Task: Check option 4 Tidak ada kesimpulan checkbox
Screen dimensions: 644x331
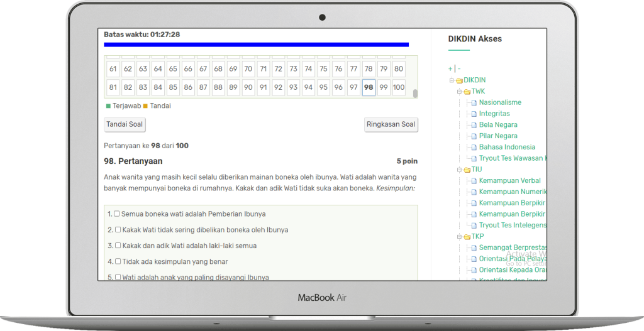Action: (x=118, y=261)
